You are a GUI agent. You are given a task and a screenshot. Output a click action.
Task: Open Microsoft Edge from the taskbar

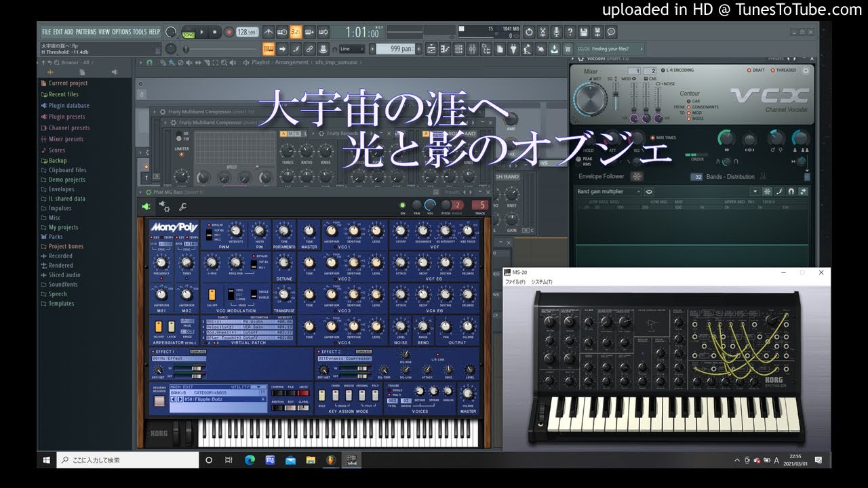[x=249, y=460]
